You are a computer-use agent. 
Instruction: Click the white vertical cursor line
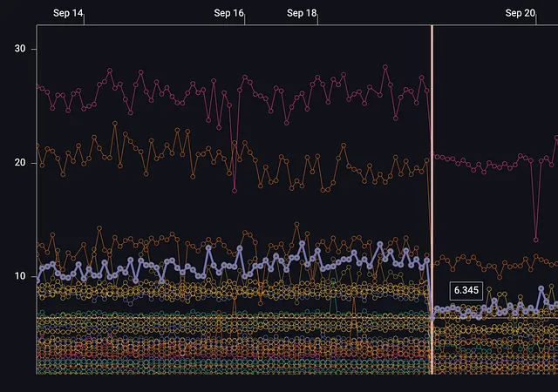tap(432, 199)
